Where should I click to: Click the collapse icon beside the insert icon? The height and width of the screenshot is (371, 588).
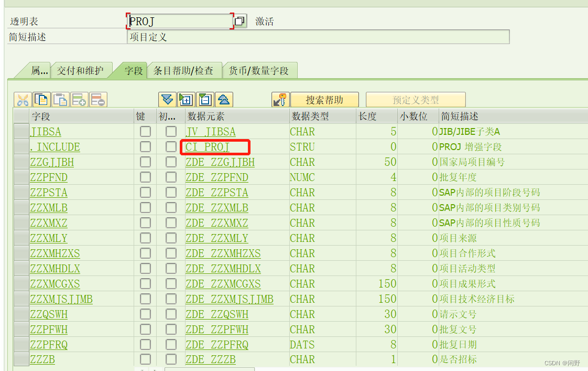pos(204,99)
